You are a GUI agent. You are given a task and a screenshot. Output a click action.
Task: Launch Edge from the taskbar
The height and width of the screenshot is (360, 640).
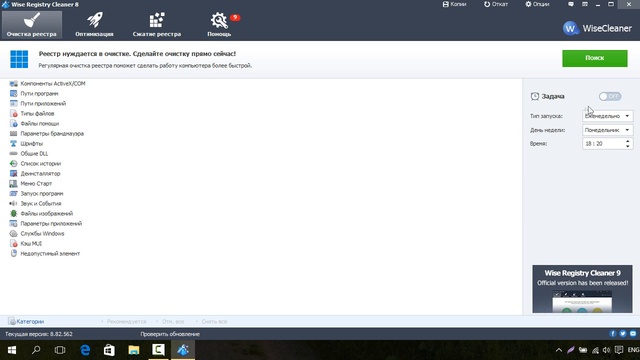pos(85,350)
